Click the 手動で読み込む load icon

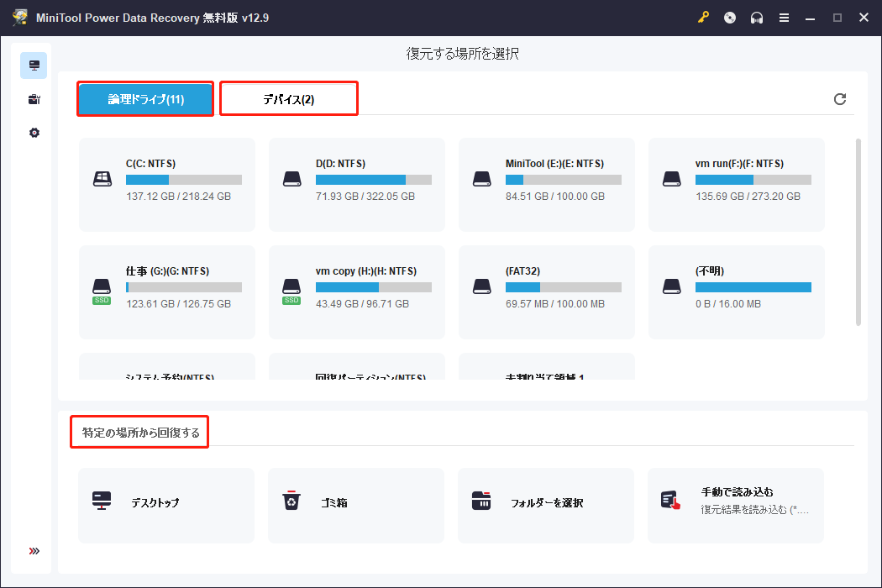coord(670,501)
